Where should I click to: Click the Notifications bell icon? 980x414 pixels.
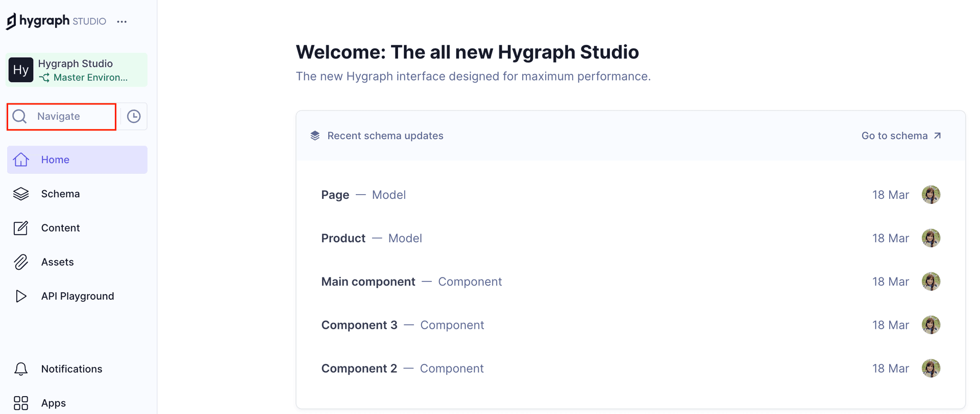[x=21, y=369]
